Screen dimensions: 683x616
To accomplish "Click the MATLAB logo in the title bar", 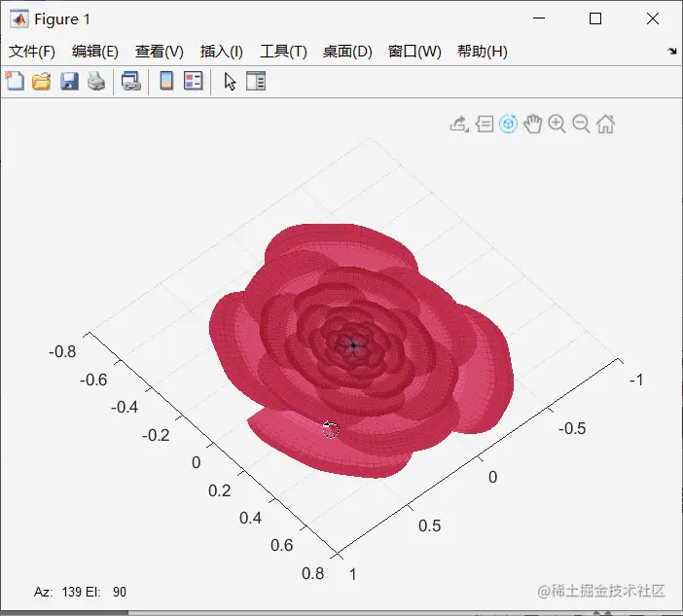I will (19, 18).
